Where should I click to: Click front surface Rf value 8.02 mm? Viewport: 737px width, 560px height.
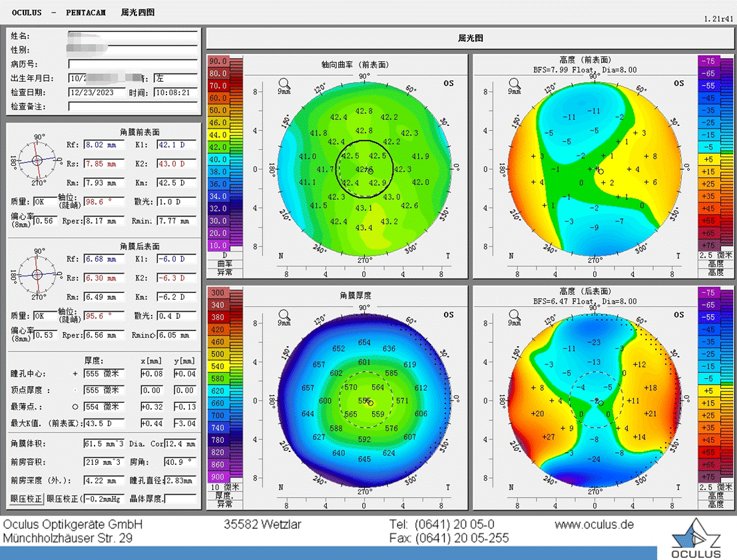click(104, 144)
